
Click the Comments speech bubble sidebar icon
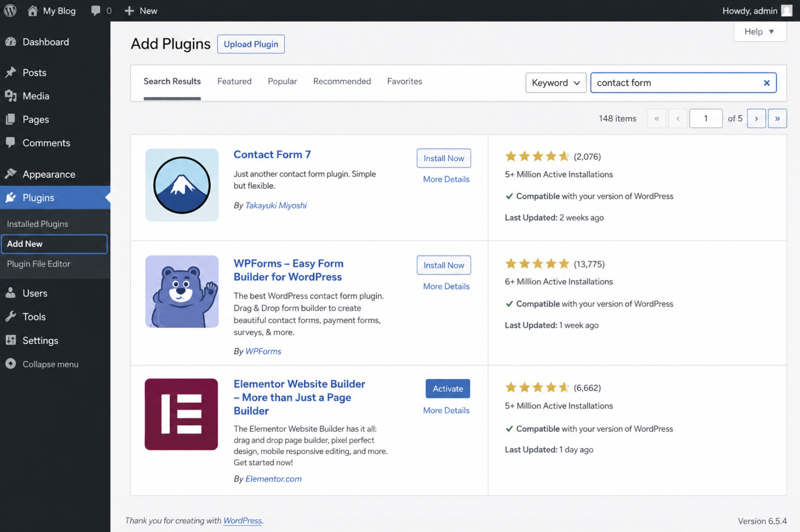11,143
